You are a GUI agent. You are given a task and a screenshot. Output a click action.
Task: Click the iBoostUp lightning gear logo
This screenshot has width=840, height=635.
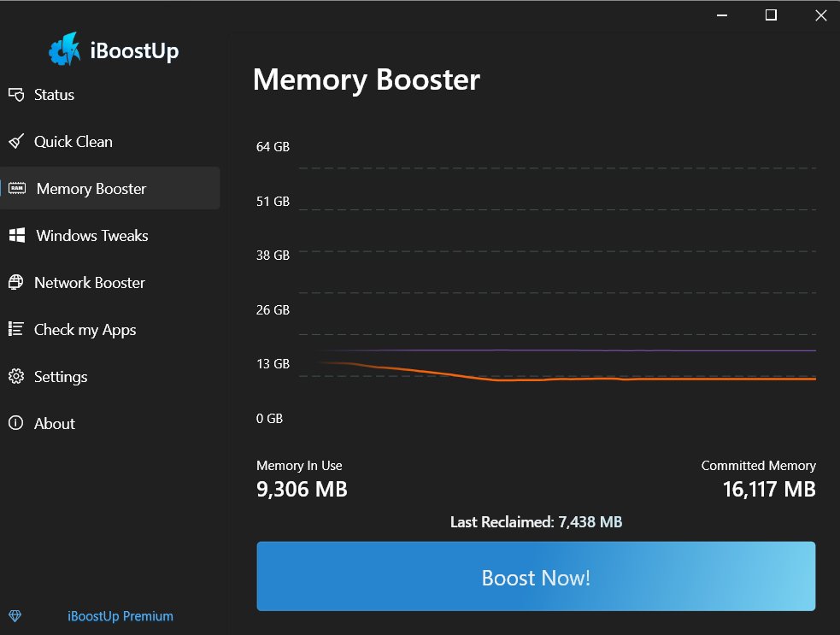coord(64,49)
